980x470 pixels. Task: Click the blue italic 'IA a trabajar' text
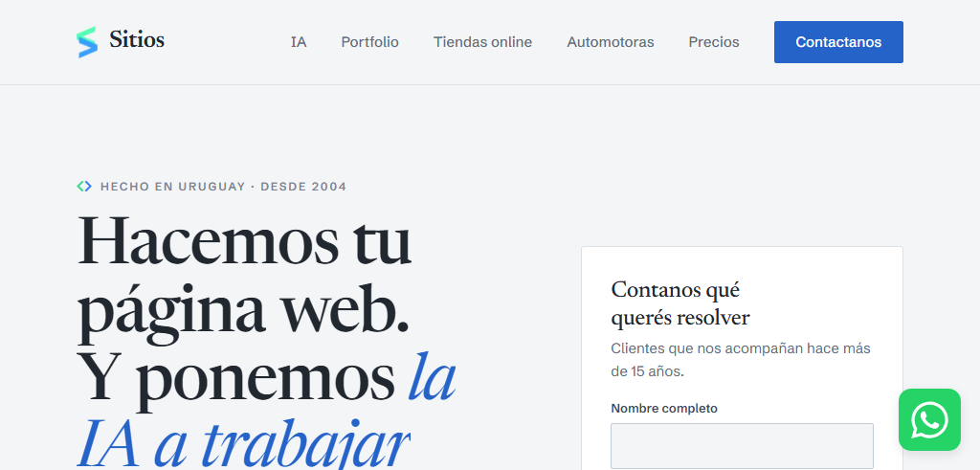click(x=243, y=442)
